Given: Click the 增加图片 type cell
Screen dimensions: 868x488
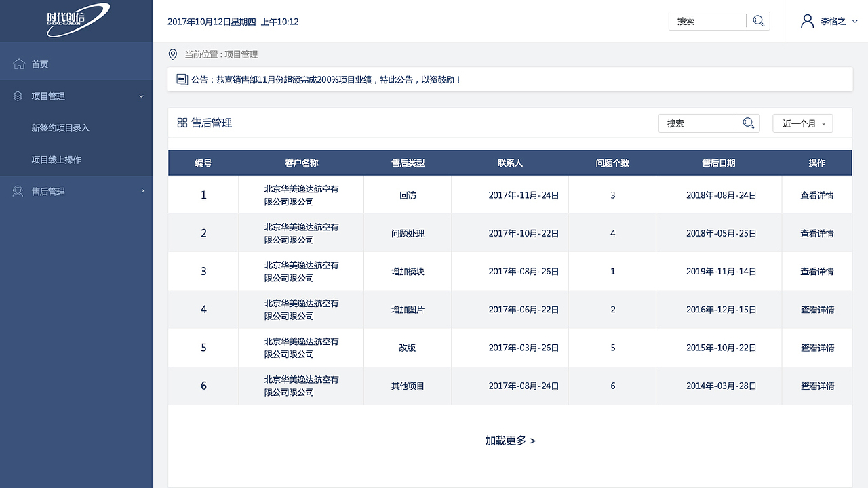Looking at the screenshot, I should click(408, 310).
